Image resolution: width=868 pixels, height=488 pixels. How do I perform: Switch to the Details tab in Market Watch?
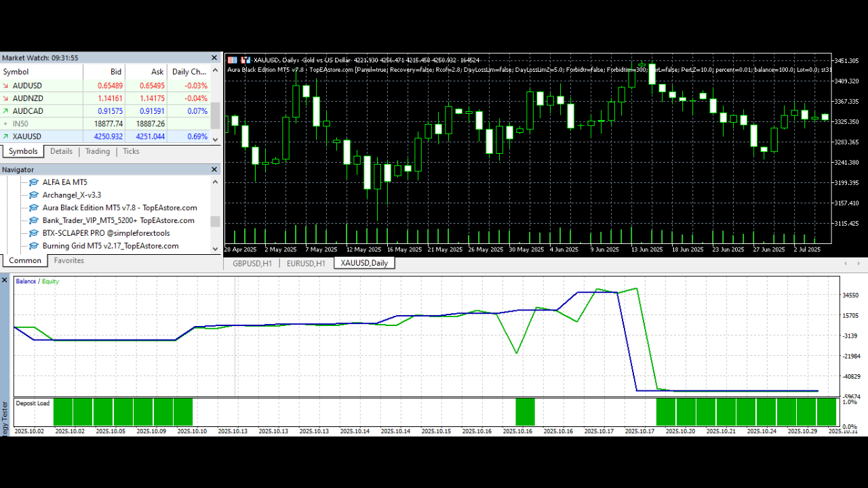coord(61,152)
